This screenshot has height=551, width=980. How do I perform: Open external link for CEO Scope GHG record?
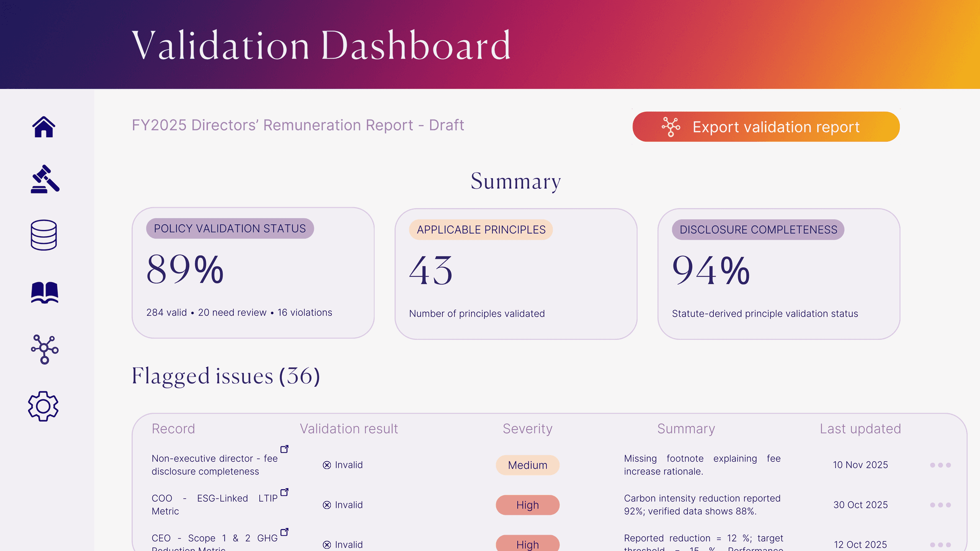click(x=285, y=532)
